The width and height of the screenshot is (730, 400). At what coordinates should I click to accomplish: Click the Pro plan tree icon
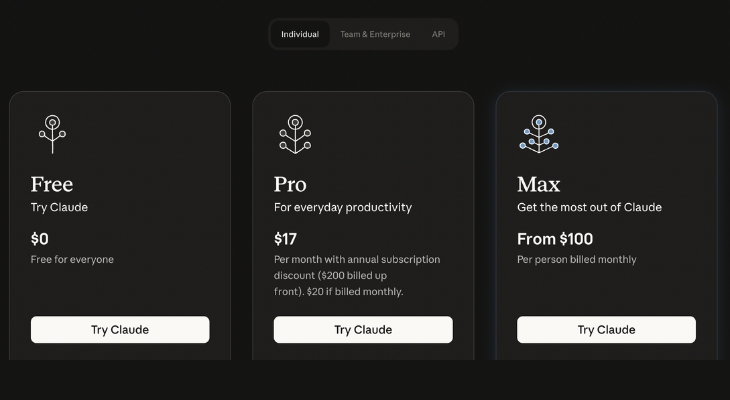(295, 134)
